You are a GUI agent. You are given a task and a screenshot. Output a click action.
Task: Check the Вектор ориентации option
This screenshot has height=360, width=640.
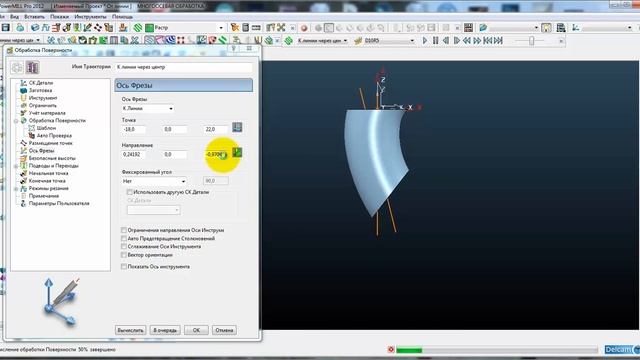124,255
